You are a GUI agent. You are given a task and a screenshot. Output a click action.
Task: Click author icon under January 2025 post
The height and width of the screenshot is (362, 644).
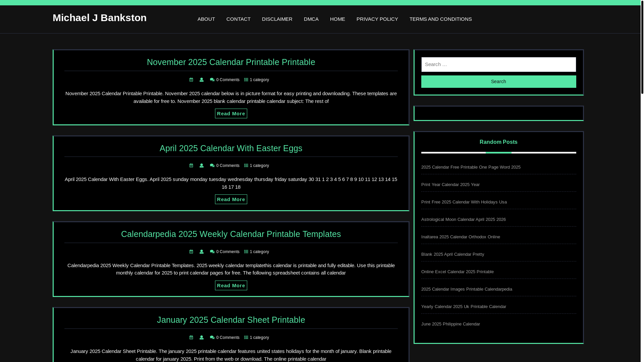[x=202, y=338]
